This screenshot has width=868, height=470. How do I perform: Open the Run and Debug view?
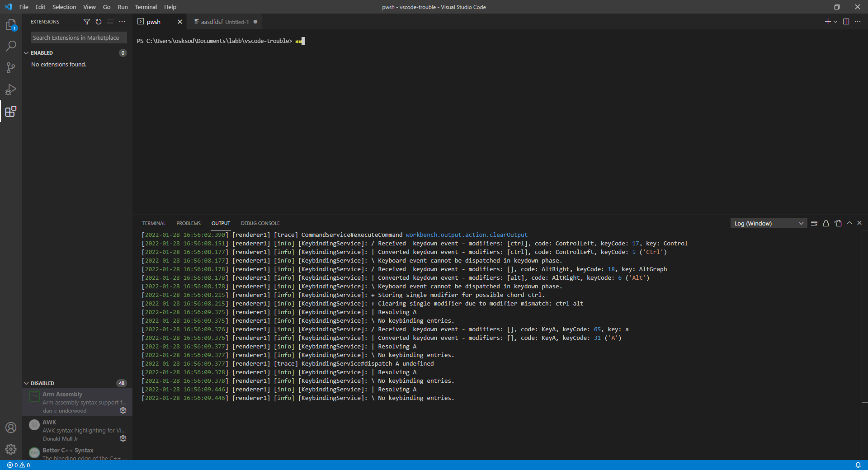(11, 89)
